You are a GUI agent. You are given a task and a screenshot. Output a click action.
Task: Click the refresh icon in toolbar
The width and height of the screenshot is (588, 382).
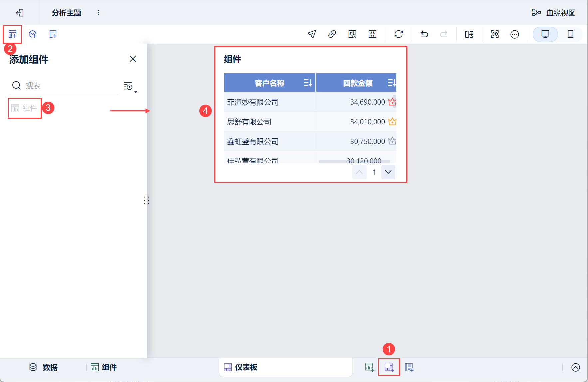(399, 34)
